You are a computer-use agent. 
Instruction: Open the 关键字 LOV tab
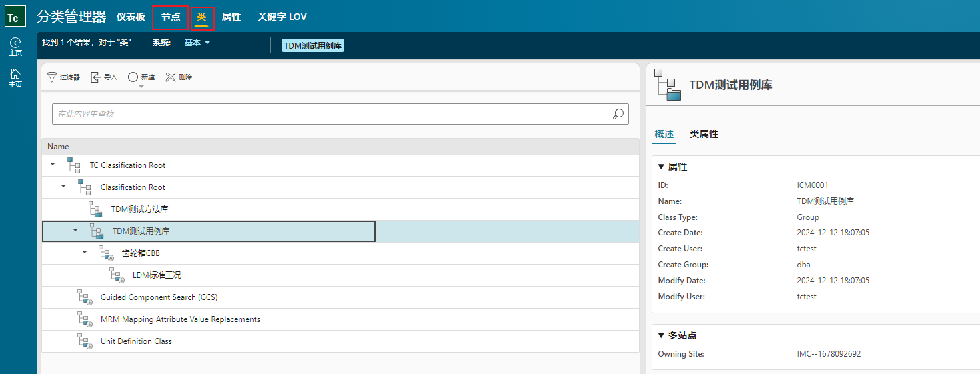point(282,17)
